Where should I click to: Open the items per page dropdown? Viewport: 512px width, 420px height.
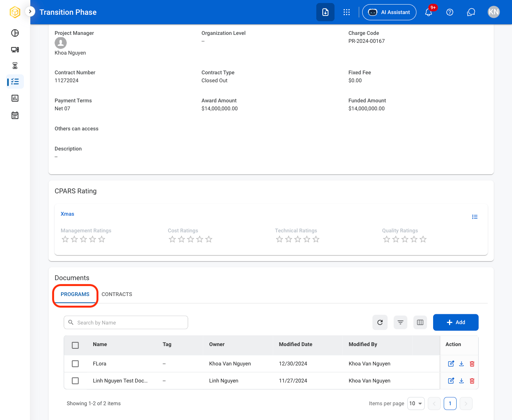coord(416,404)
